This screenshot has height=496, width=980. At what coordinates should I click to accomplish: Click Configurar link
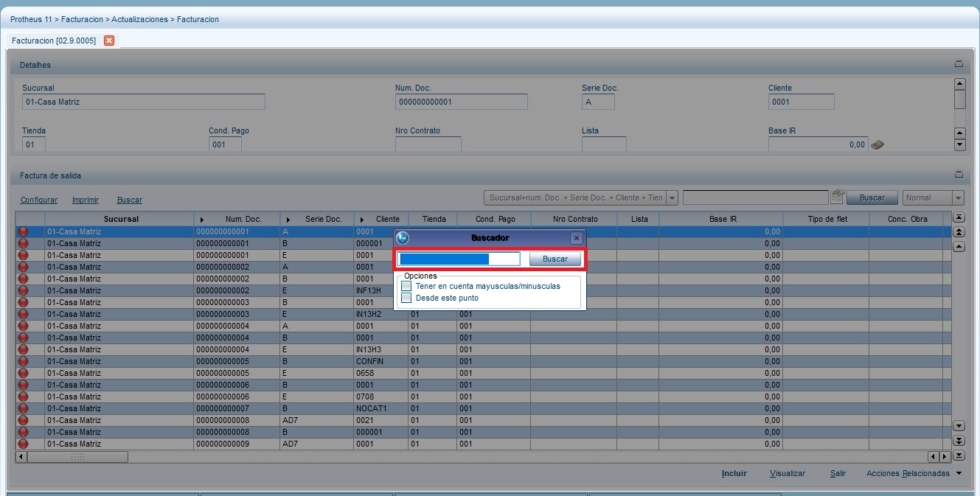(39, 200)
